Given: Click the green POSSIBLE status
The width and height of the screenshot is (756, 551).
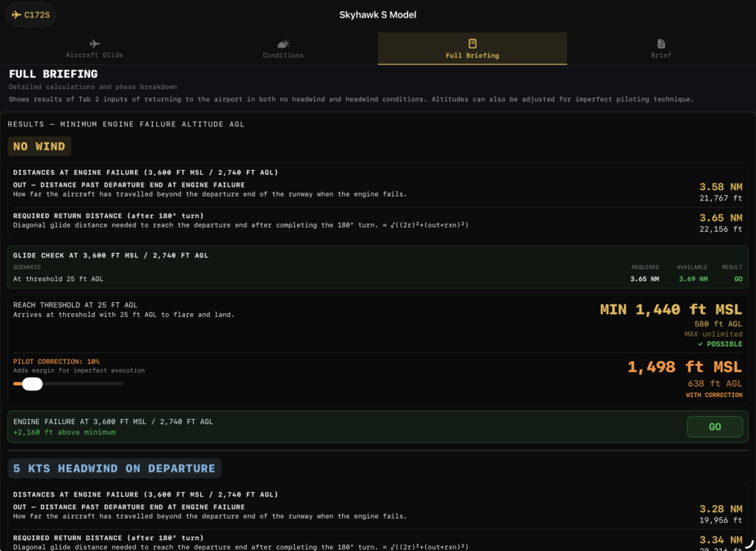Looking at the screenshot, I should tap(720, 343).
